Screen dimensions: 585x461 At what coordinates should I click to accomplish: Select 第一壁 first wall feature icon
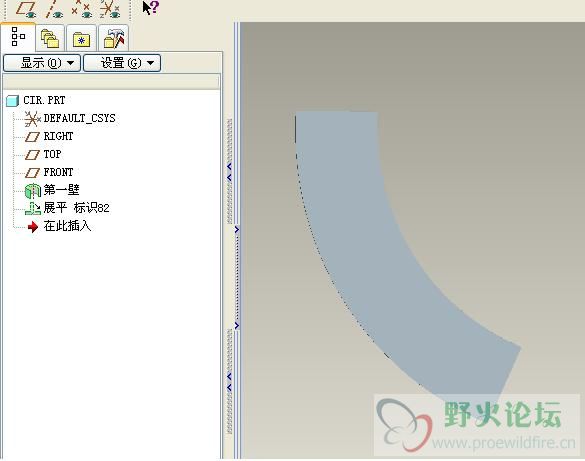point(32,191)
